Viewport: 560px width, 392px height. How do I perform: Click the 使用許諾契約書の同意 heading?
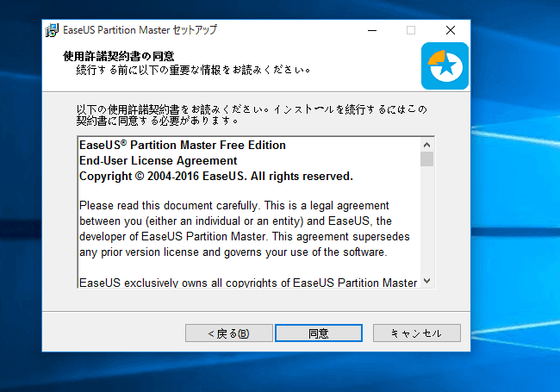pos(119,56)
